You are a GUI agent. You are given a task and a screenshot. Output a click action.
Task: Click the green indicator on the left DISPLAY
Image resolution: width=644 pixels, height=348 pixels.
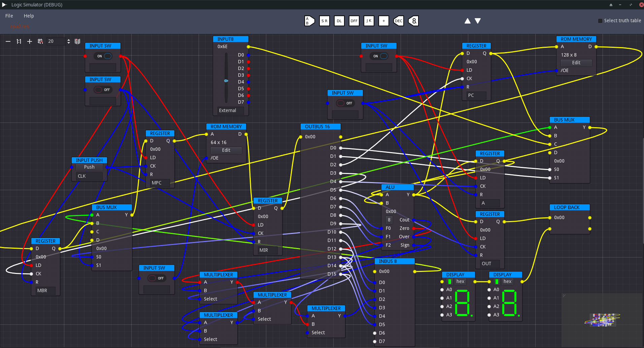[x=450, y=282]
